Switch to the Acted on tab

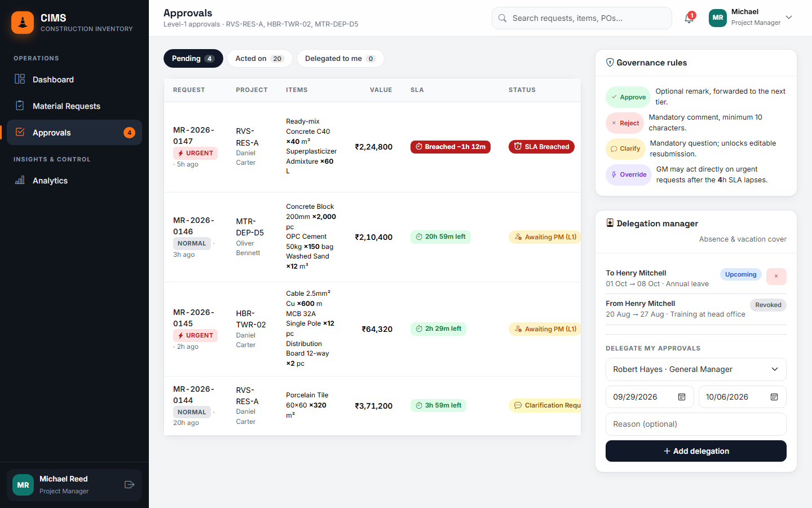tap(259, 59)
